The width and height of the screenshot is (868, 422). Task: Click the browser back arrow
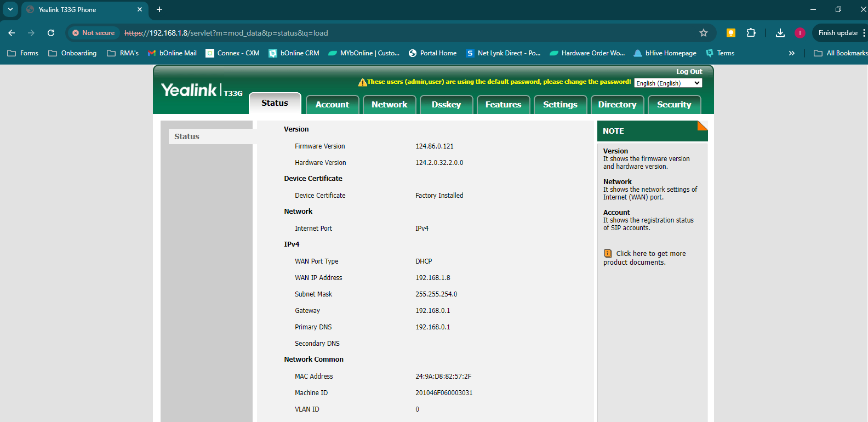pos(12,33)
